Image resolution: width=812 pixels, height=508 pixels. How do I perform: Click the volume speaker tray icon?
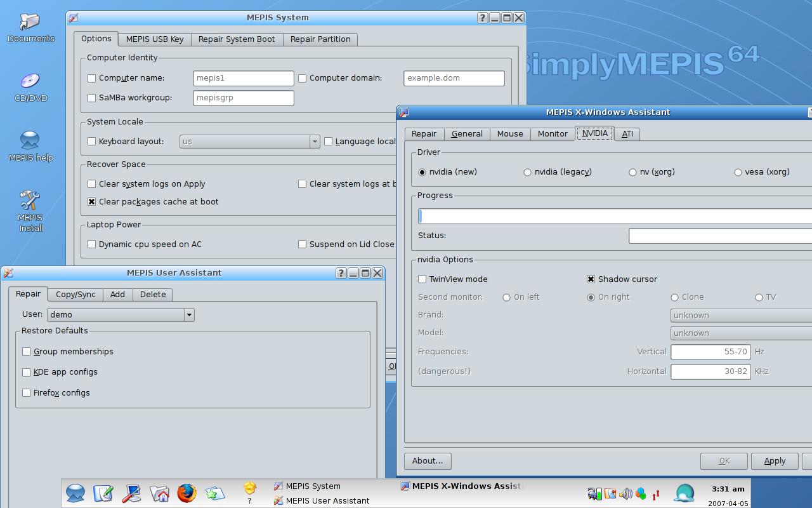pyautogui.click(x=625, y=493)
